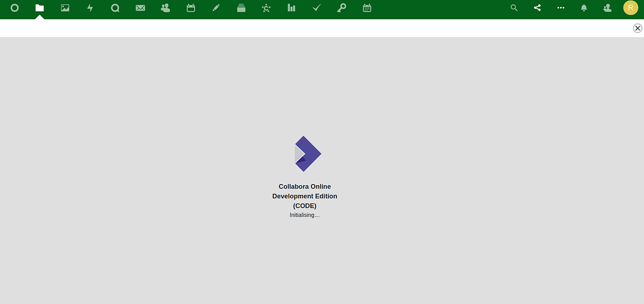Open the Tasks checkmark icon
This screenshot has width=644, height=304.
click(316, 8)
